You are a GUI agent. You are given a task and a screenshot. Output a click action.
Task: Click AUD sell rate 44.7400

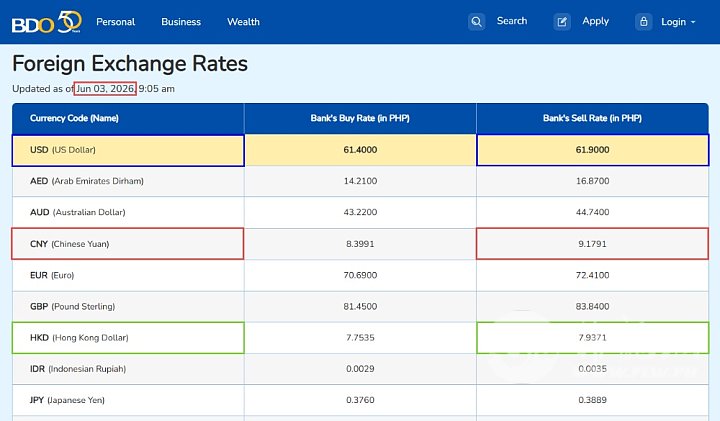coord(592,212)
